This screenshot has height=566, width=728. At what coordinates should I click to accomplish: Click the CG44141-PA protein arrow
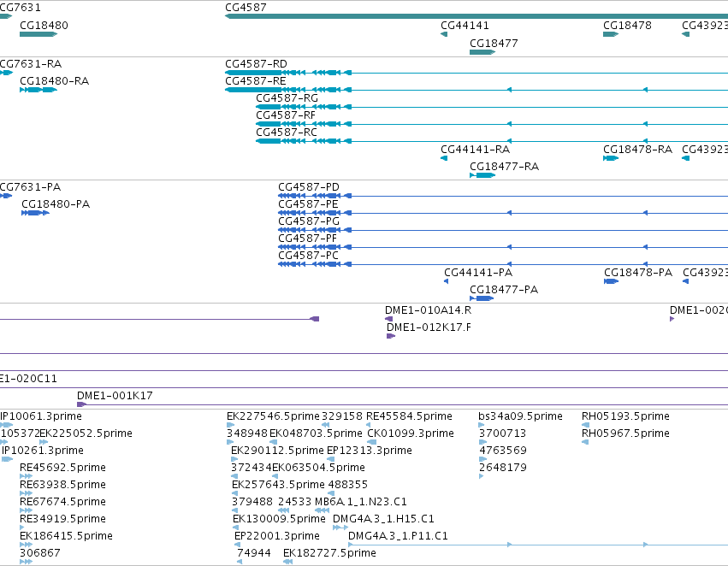[447, 281]
